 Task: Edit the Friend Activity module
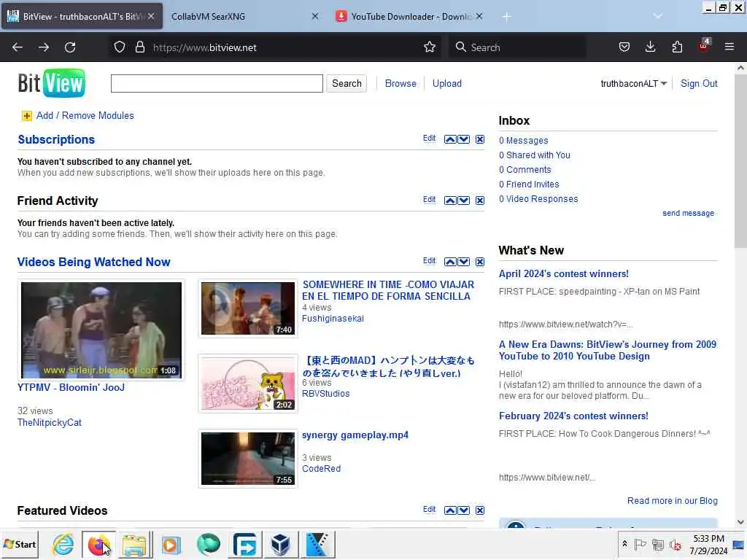pos(429,200)
